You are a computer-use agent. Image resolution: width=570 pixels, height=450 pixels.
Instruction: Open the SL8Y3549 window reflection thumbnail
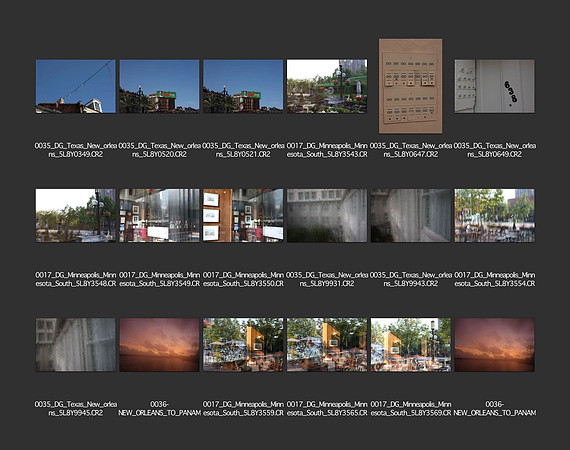click(159, 215)
